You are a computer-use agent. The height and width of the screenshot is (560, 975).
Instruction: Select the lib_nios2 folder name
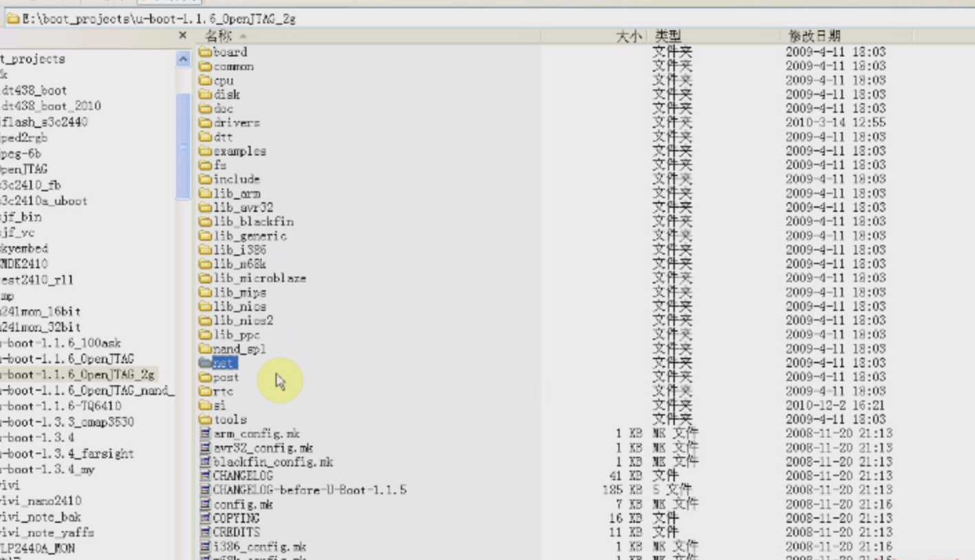point(243,320)
